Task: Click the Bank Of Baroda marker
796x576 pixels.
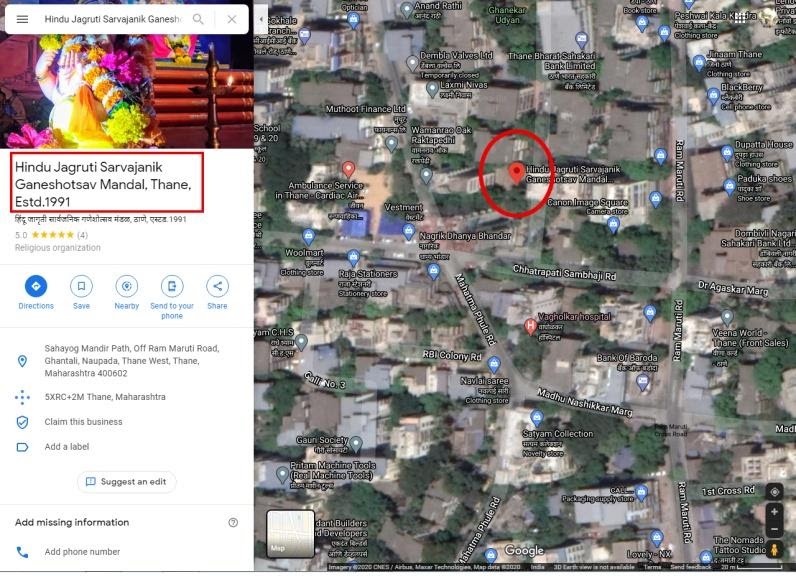Action: [x=643, y=382]
